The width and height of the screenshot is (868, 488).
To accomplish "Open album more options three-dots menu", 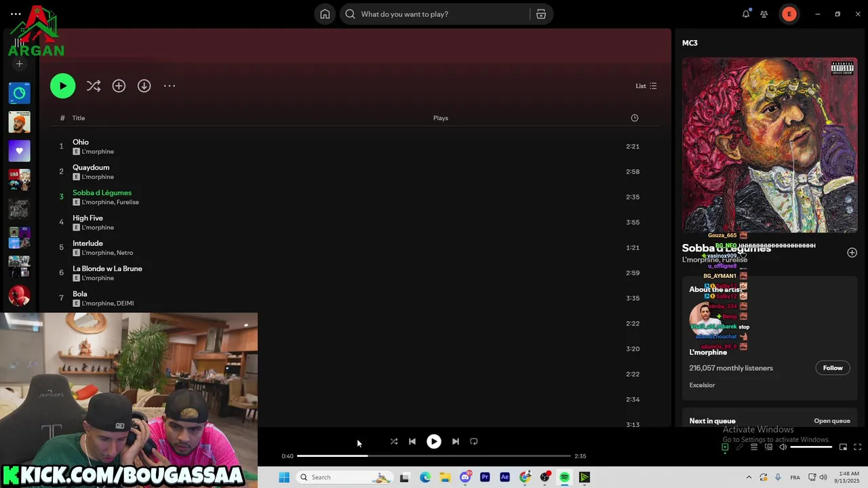I will point(170,86).
